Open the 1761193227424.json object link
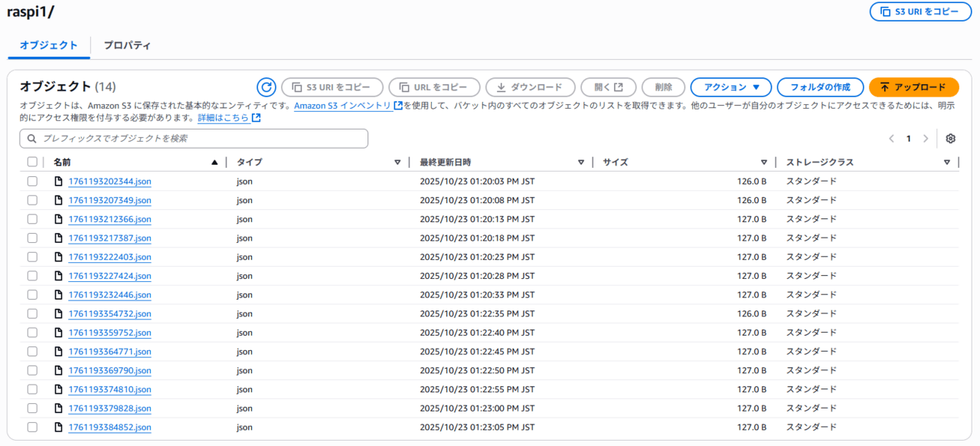Screen dimensions: 980x446 pos(109,276)
